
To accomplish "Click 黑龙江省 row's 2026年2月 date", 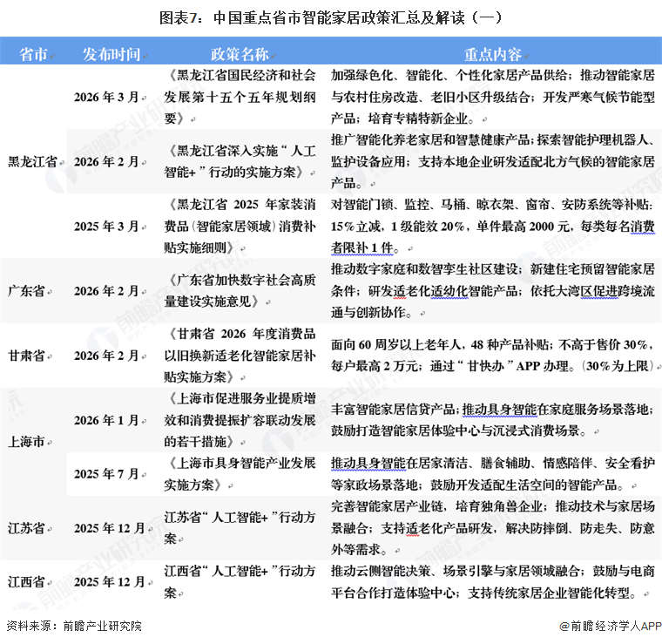I will click(x=106, y=161).
